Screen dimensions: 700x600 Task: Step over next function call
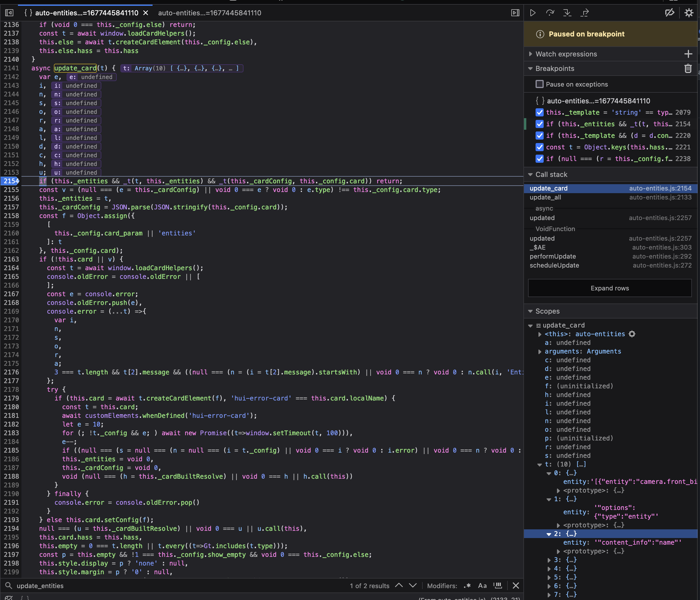coord(550,12)
